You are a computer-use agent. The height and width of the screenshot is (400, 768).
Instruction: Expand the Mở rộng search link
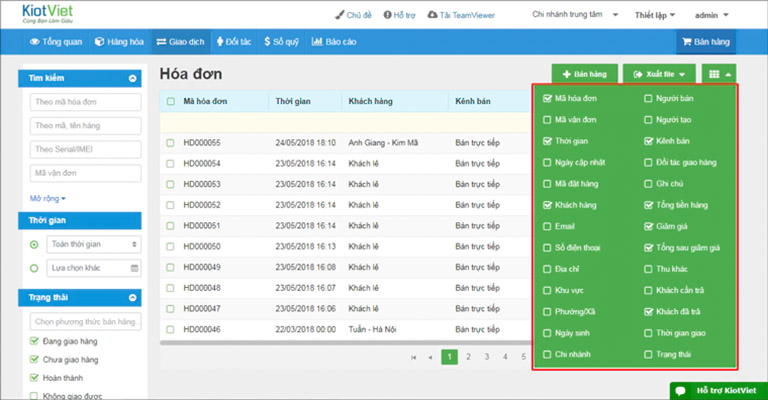point(48,198)
